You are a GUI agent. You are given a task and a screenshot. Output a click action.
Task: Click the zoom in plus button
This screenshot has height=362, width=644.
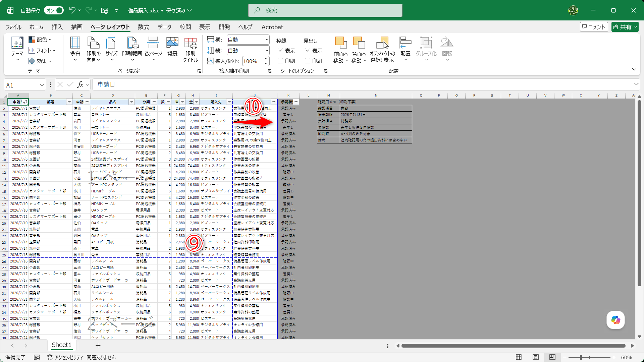pyautogui.click(x=614, y=357)
